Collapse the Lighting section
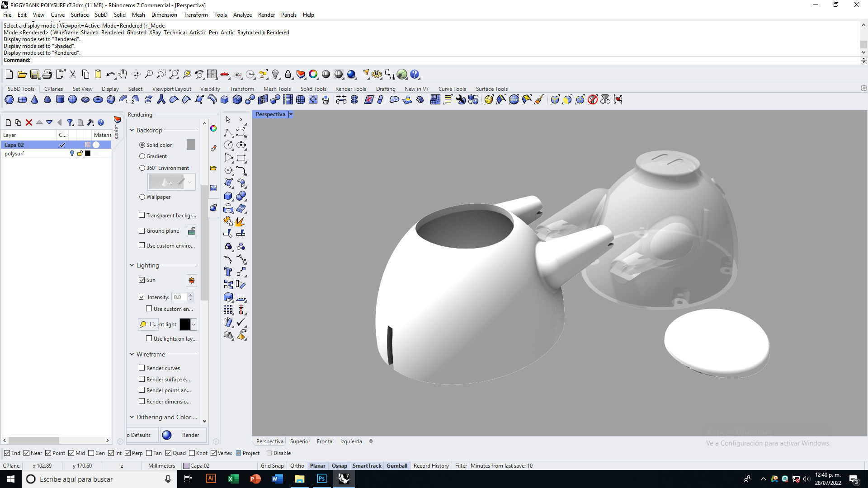The image size is (868, 488). [132, 265]
